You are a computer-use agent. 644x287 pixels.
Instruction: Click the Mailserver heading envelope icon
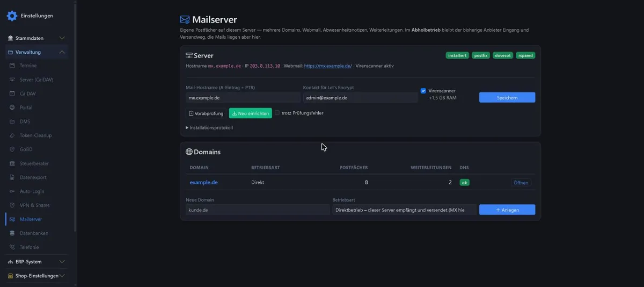(185, 20)
